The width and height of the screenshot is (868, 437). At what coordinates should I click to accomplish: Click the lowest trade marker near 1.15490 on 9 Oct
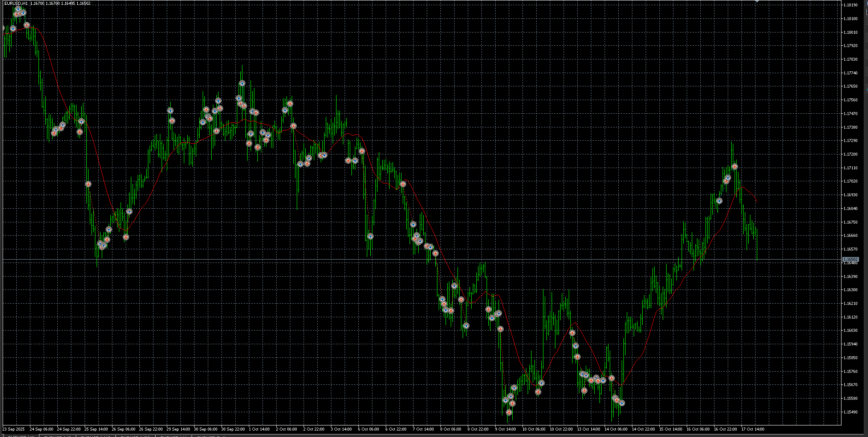click(509, 413)
